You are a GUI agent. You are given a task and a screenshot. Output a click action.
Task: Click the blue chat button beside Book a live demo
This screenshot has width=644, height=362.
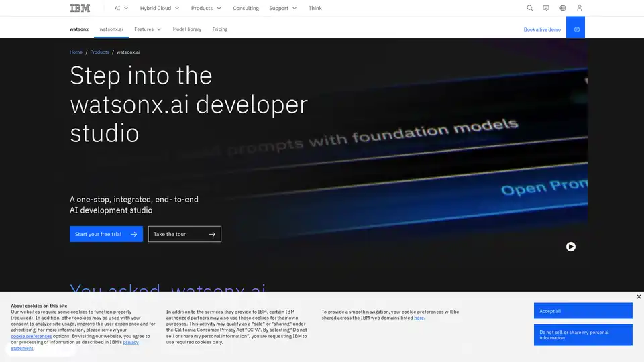click(576, 29)
